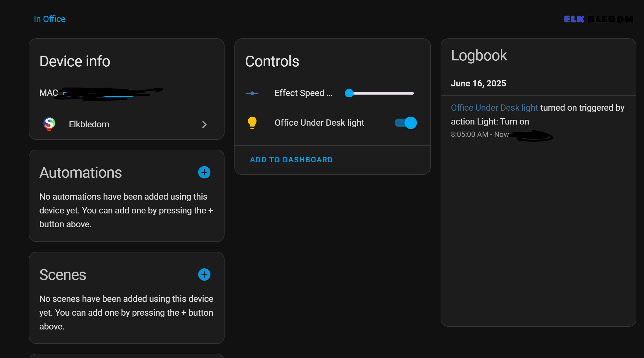Click the Effect Speed slider handle
The height and width of the screenshot is (358, 644).
(349, 93)
